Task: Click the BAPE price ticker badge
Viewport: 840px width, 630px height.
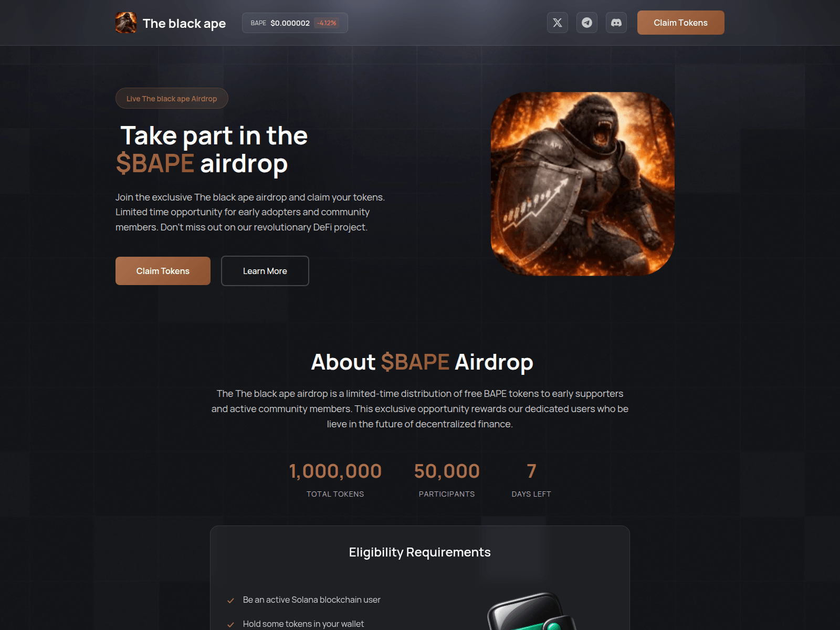Action: pos(295,23)
